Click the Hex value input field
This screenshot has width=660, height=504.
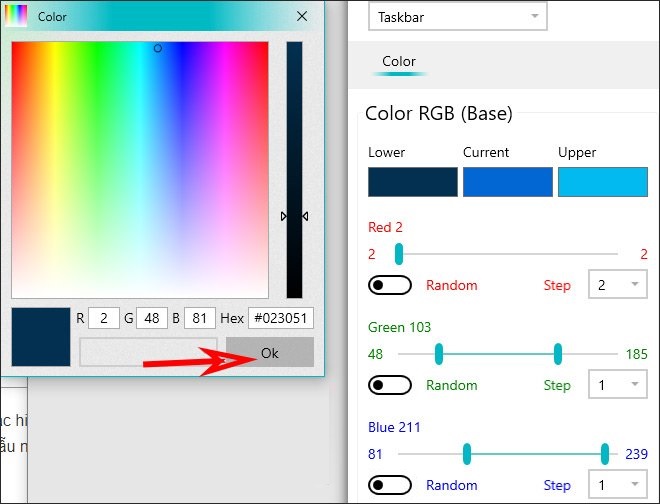coord(281,318)
